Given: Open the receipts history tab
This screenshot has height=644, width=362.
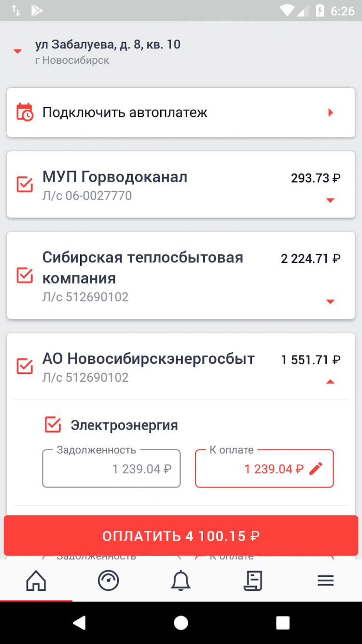Looking at the screenshot, I should click(x=253, y=580).
